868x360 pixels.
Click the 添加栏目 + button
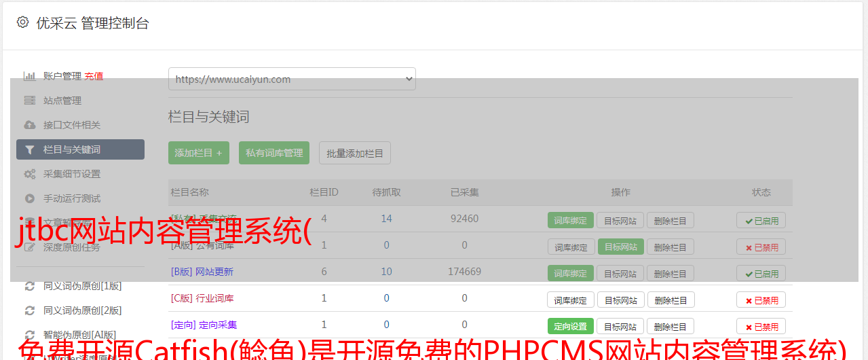[x=199, y=153]
